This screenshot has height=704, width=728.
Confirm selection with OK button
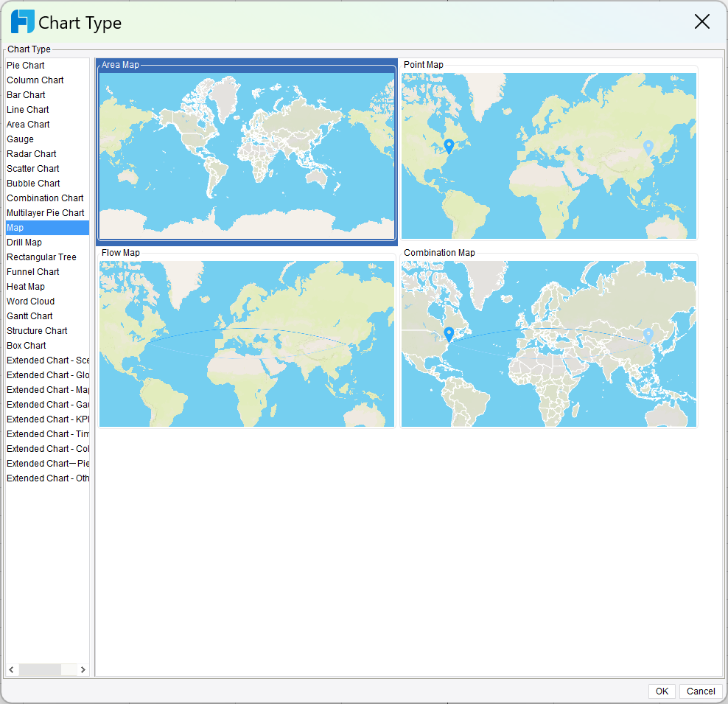662,691
